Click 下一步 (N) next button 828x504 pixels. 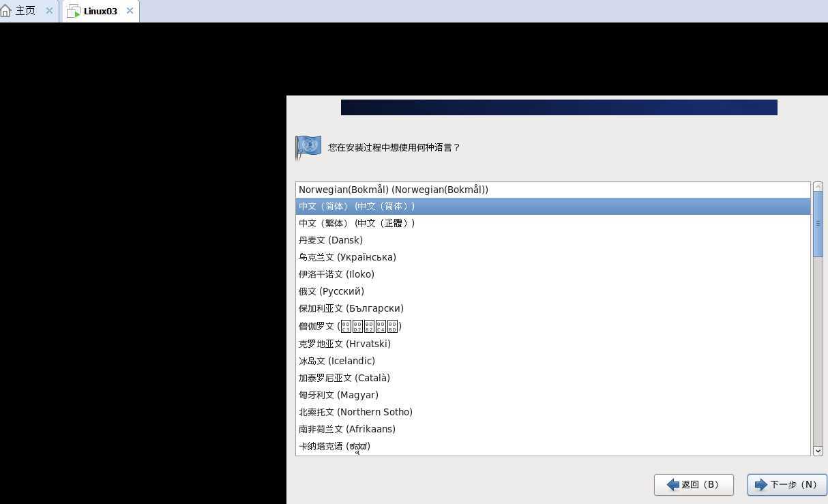tap(787, 485)
